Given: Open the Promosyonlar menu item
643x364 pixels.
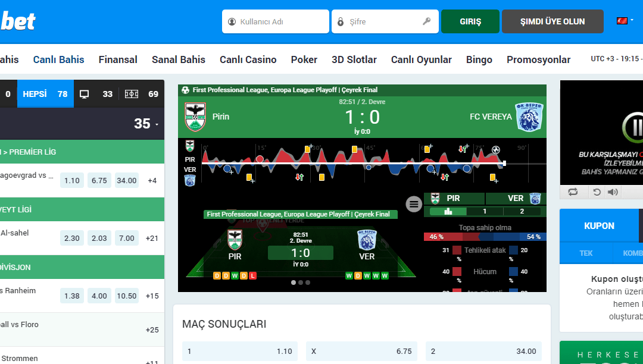Looking at the screenshot, I should (x=538, y=60).
